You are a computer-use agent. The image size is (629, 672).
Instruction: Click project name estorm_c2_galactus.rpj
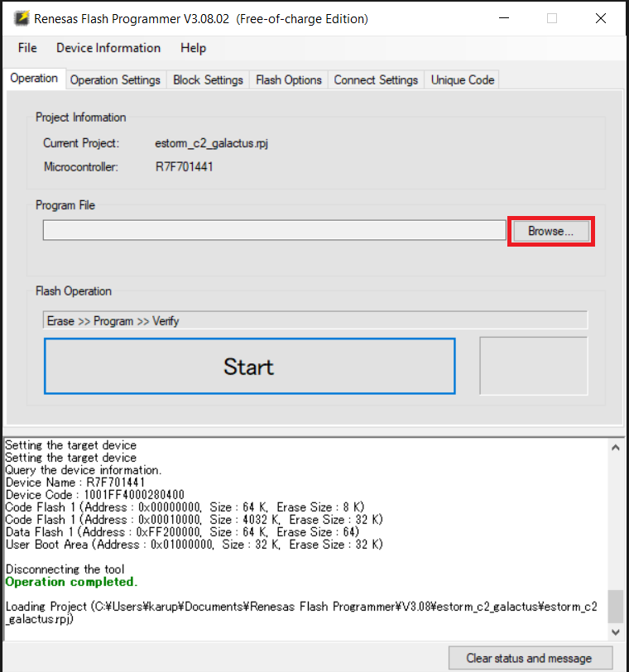tap(212, 143)
